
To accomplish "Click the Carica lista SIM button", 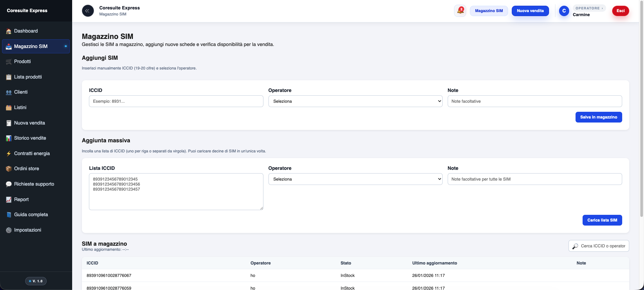I will click(602, 220).
